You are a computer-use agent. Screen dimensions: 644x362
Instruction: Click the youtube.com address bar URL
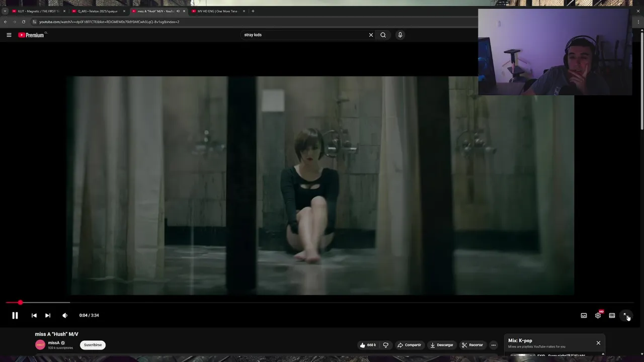coord(109,22)
